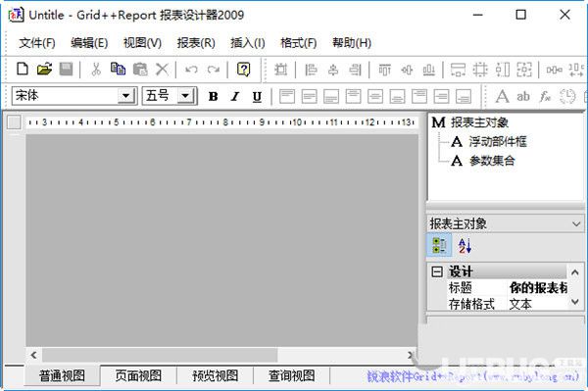This screenshot has width=588, height=391.
Task: Click horizontal scrollbar left arrow
Action: [33, 355]
